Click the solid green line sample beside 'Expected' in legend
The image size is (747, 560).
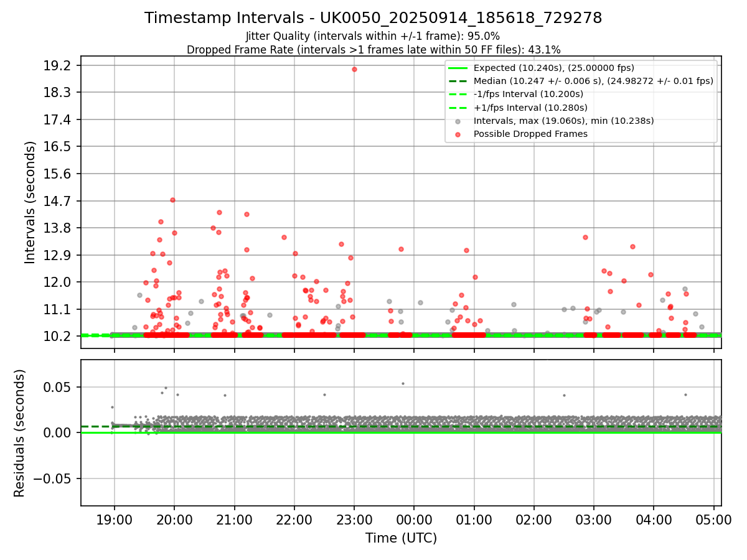pos(458,68)
